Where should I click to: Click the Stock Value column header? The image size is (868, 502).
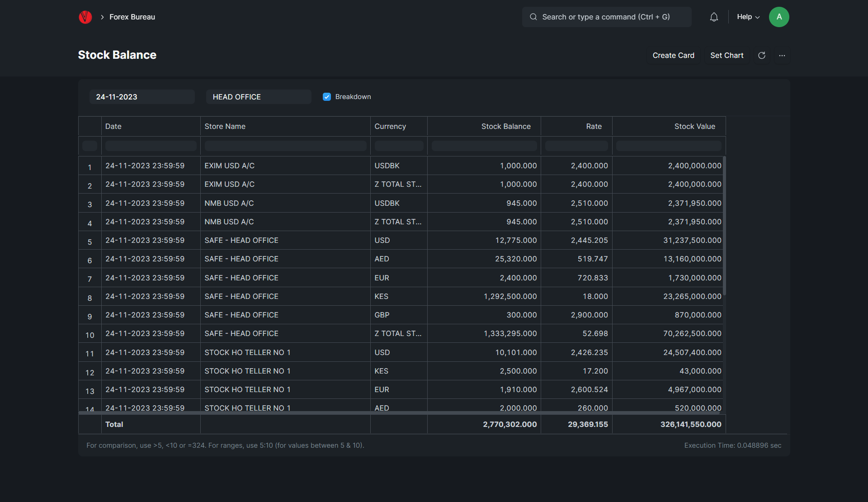[x=669, y=126]
